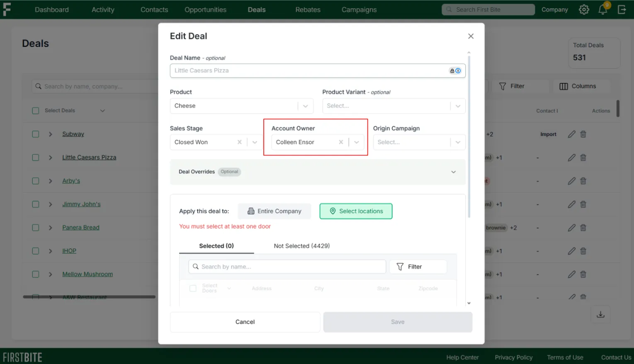Click the Search First Bite field
Screen dimensions: 634x364
tap(488, 10)
